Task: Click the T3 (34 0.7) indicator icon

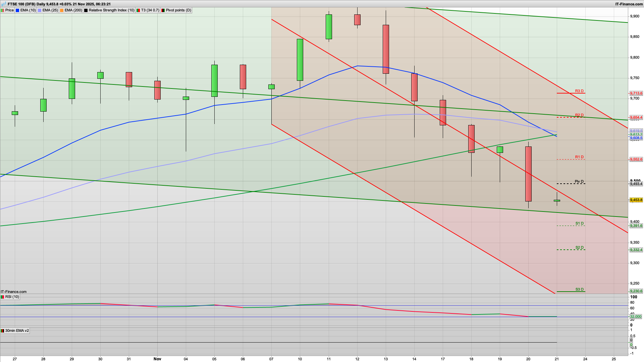Action: (138, 10)
